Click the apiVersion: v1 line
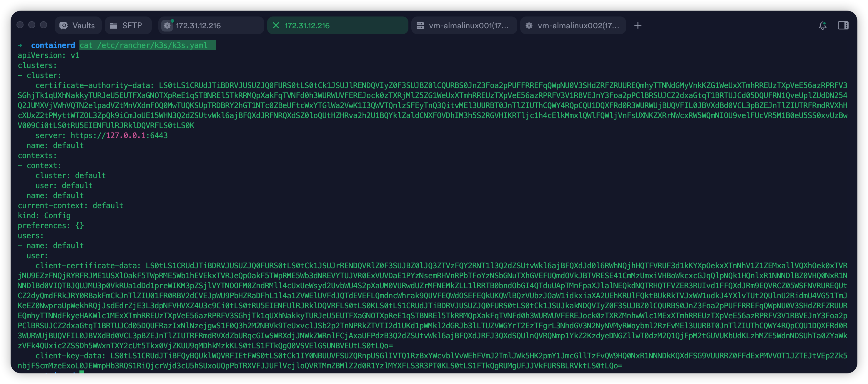Image resolution: width=868 pixels, height=384 pixels. 49,55
